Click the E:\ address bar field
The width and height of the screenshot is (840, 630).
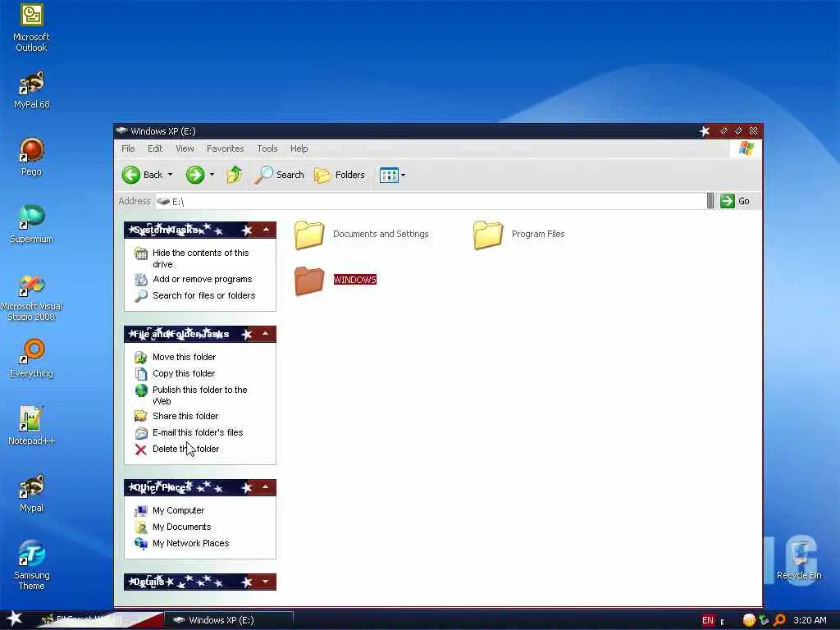tap(430, 202)
